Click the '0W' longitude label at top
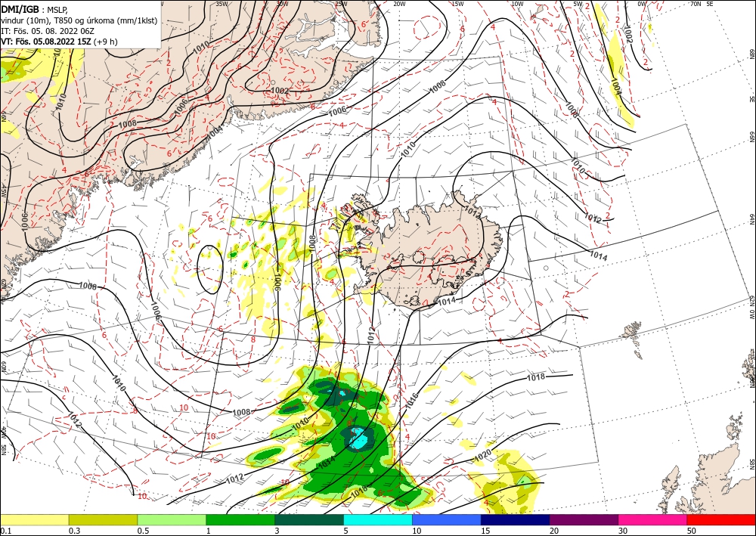Image resolution: width=756 pixels, height=536 pixels. (642, 4)
